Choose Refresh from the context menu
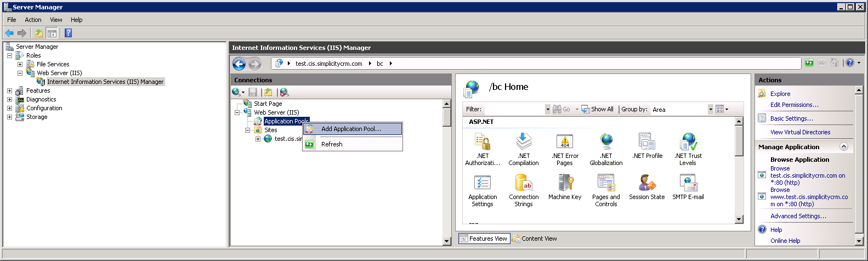Image resolution: width=868 pixels, height=261 pixels. point(353,144)
